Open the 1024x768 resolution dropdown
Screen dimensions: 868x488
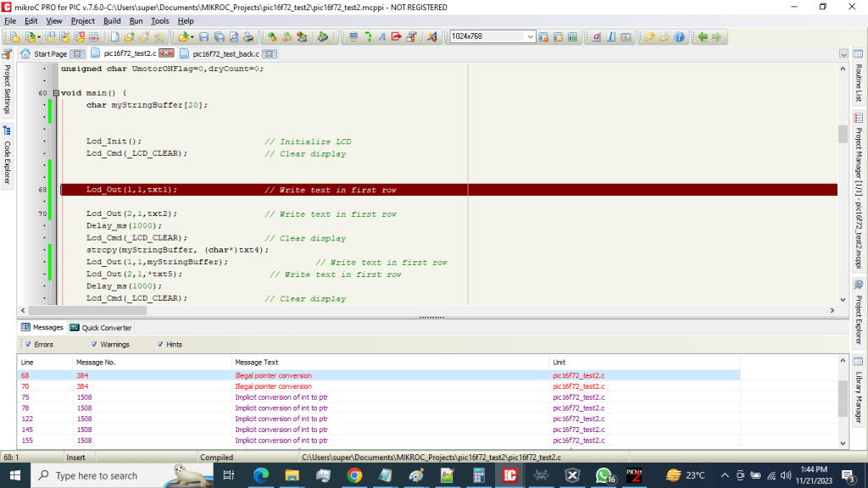click(530, 37)
